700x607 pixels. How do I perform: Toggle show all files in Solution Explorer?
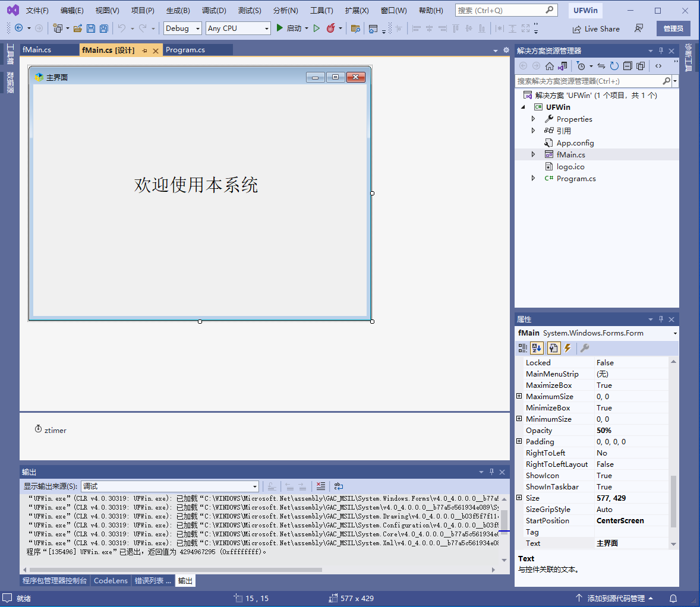[x=641, y=66]
